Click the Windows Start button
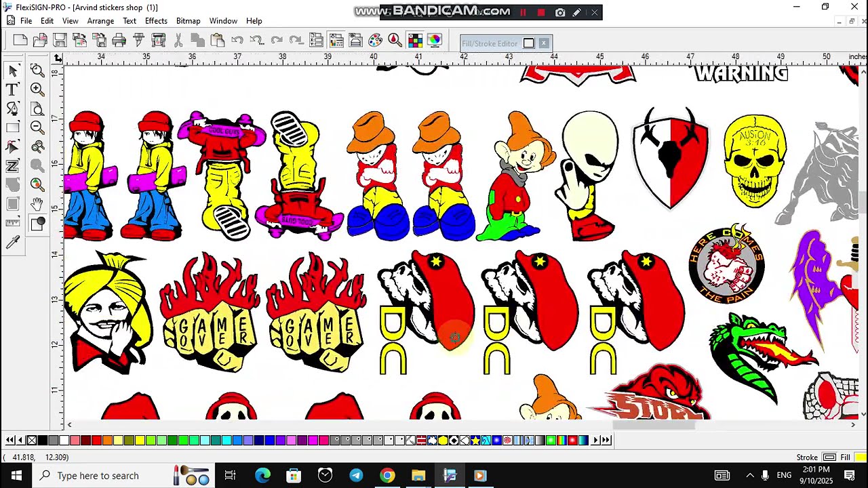The image size is (868, 488). pos(16,475)
